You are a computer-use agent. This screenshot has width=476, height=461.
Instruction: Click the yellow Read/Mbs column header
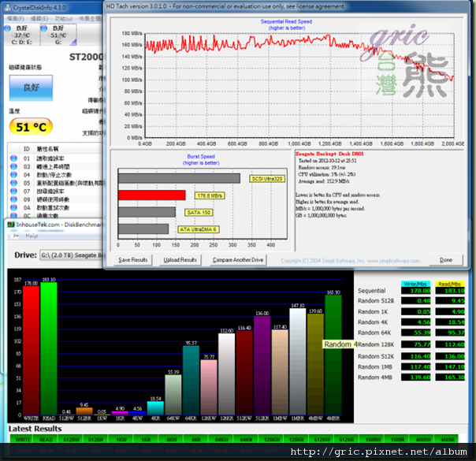click(x=450, y=284)
